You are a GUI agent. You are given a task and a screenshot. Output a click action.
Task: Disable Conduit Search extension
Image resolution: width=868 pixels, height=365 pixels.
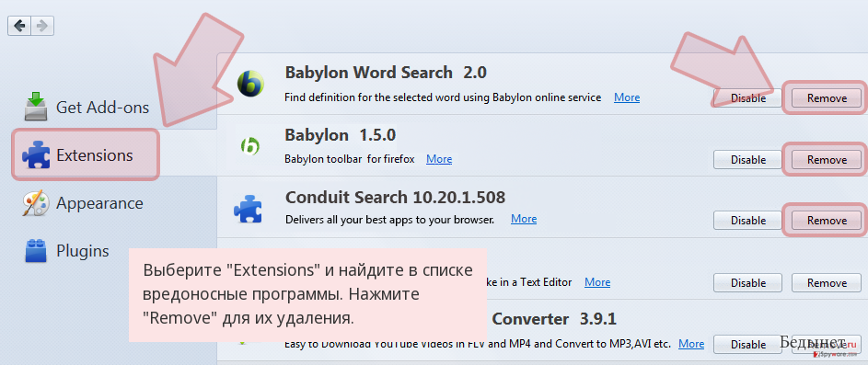pyautogui.click(x=747, y=220)
